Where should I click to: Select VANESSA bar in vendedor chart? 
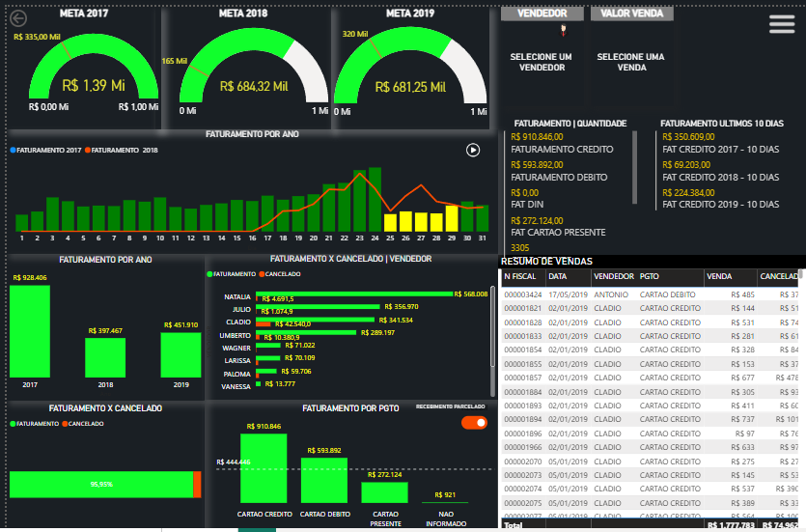click(x=259, y=384)
